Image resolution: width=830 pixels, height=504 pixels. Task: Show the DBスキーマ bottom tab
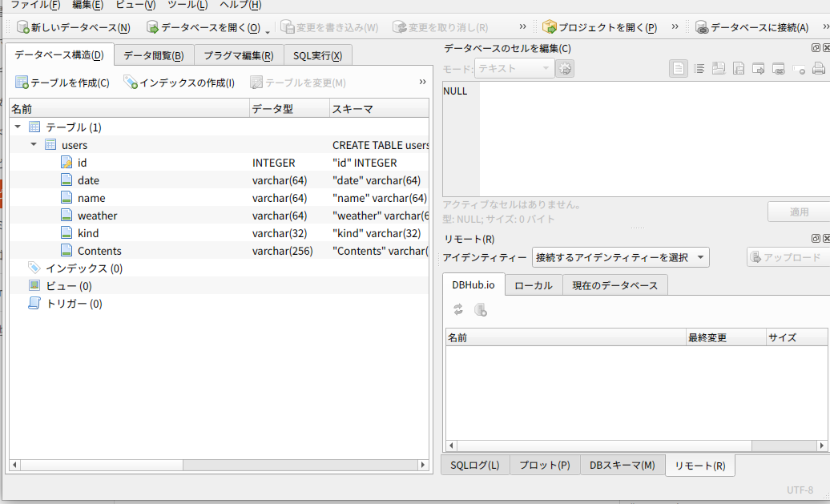(622, 466)
